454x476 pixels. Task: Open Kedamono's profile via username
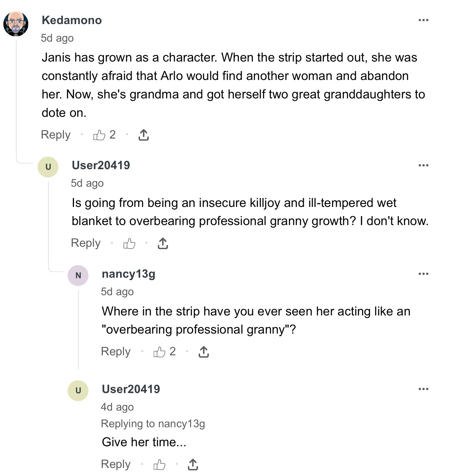click(x=72, y=20)
